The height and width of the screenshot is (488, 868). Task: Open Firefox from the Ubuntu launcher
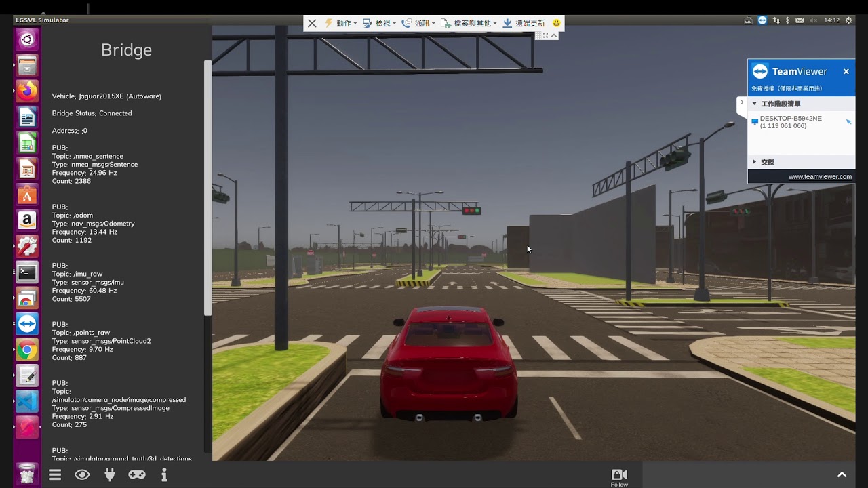27,91
